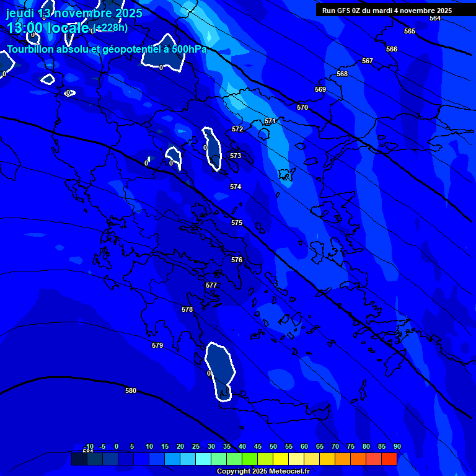The height and width of the screenshot is (476, 476).
Task: Click the lime green legend swatch
Action: pos(250,459)
